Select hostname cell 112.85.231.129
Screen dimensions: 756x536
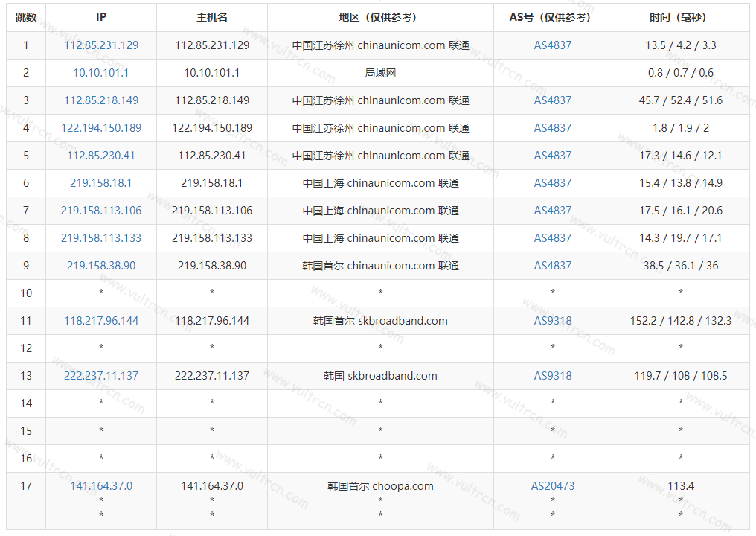pos(212,45)
